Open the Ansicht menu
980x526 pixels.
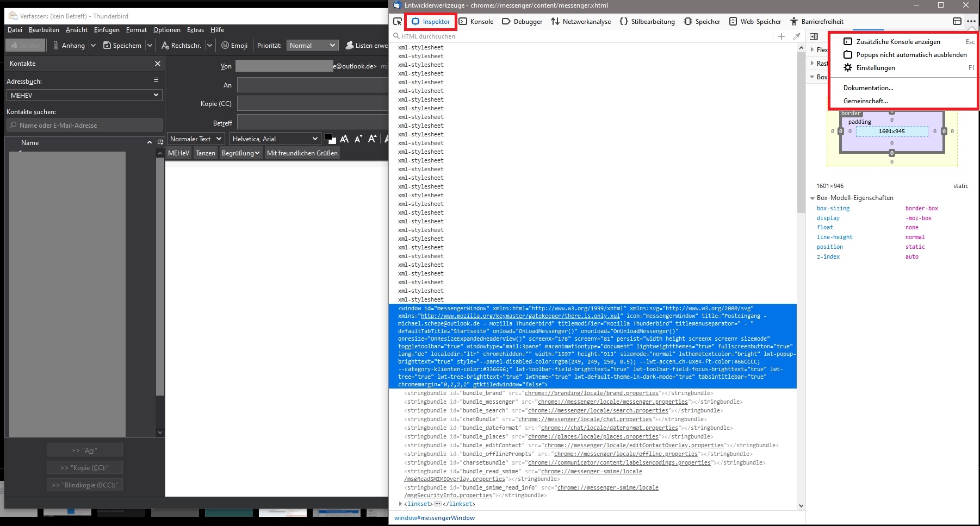[77, 30]
